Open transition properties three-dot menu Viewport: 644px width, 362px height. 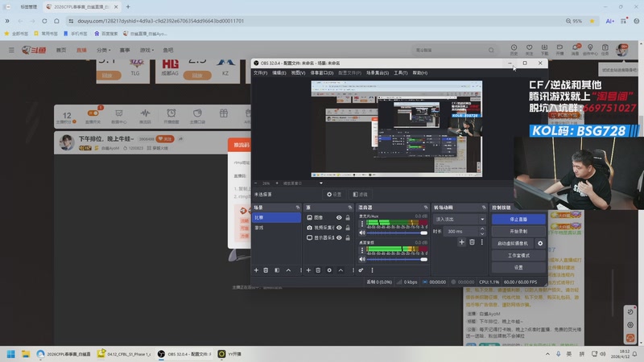point(481,242)
